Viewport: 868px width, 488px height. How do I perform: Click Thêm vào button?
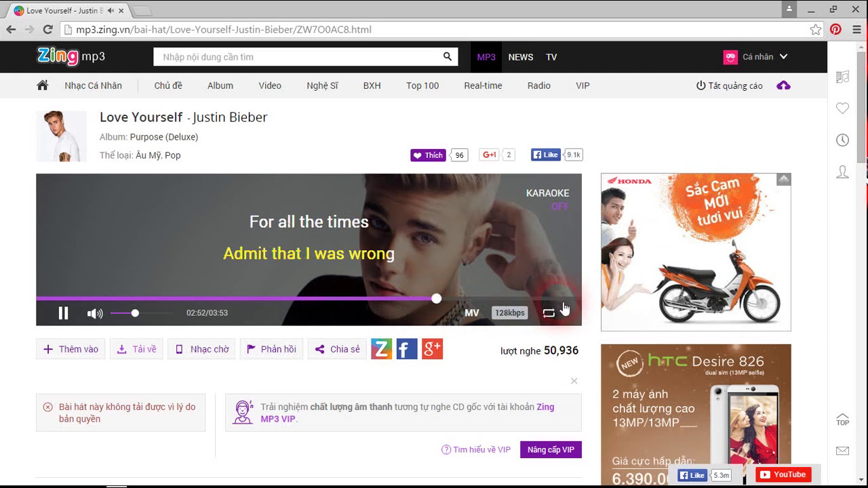point(71,349)
